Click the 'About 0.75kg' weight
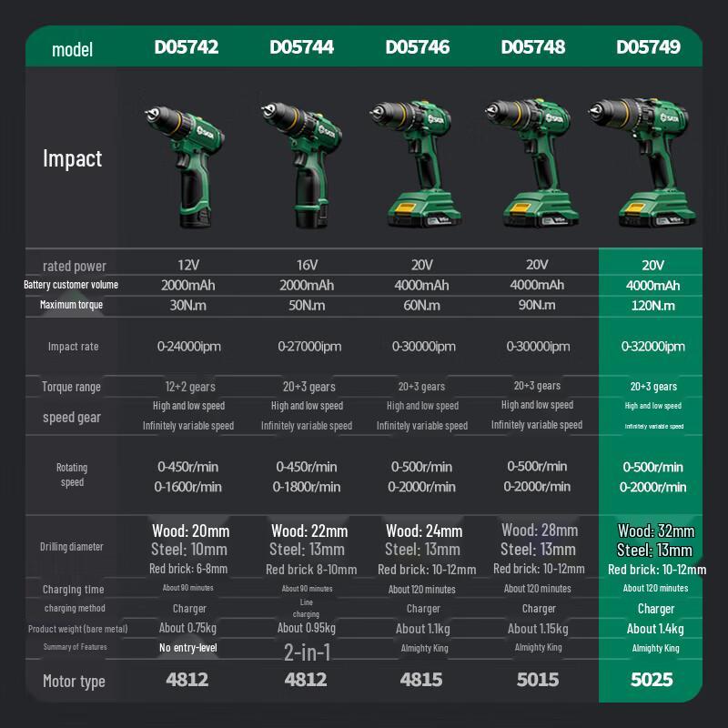The width and height of the screenshot is (728, 728). (x=187, y=628)
